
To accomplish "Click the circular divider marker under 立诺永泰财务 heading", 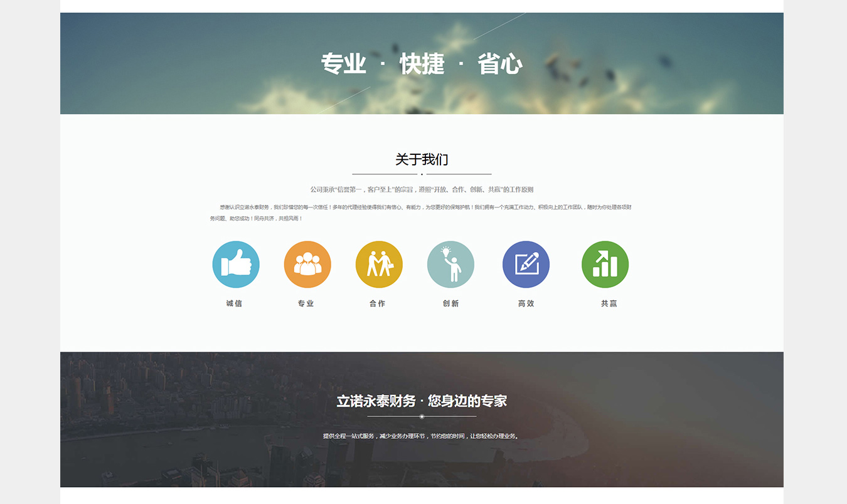I will [422, 416].
